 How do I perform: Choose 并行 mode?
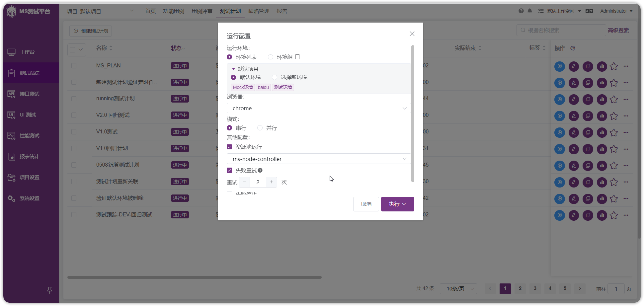[x=267, y=128]
